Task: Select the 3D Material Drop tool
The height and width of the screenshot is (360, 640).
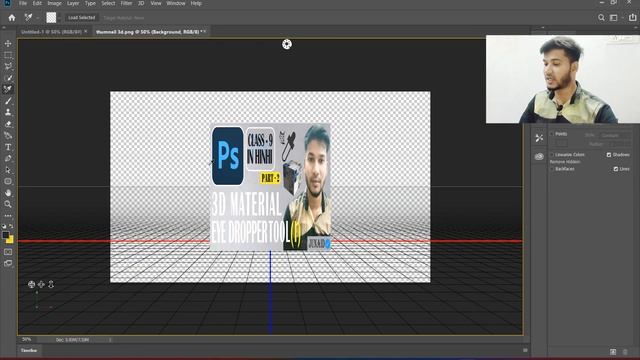Action: 8,135
